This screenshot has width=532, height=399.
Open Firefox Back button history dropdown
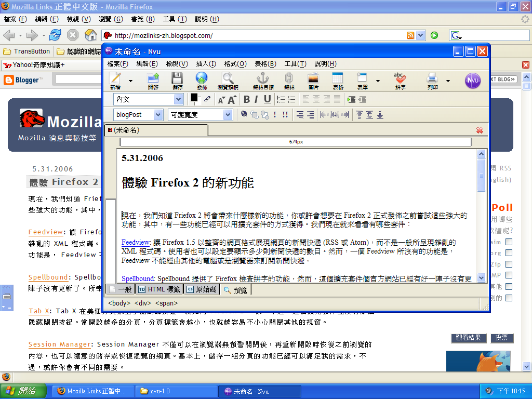[x=20, y=35]
